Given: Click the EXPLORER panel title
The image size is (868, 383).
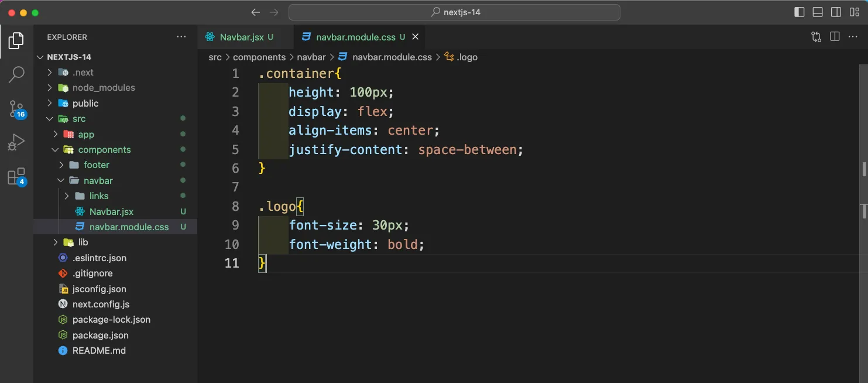Looking at the screenshot, I should click(67, 37).
